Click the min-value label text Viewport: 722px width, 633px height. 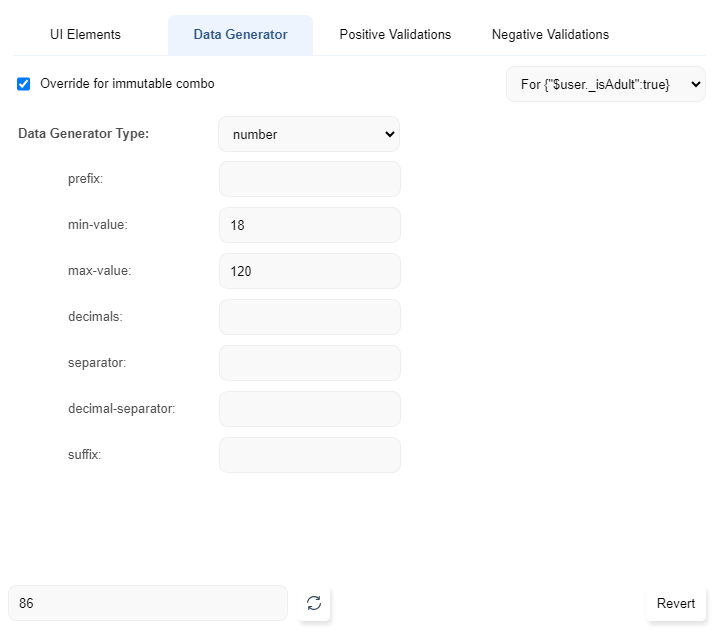[x=97, y=225]
